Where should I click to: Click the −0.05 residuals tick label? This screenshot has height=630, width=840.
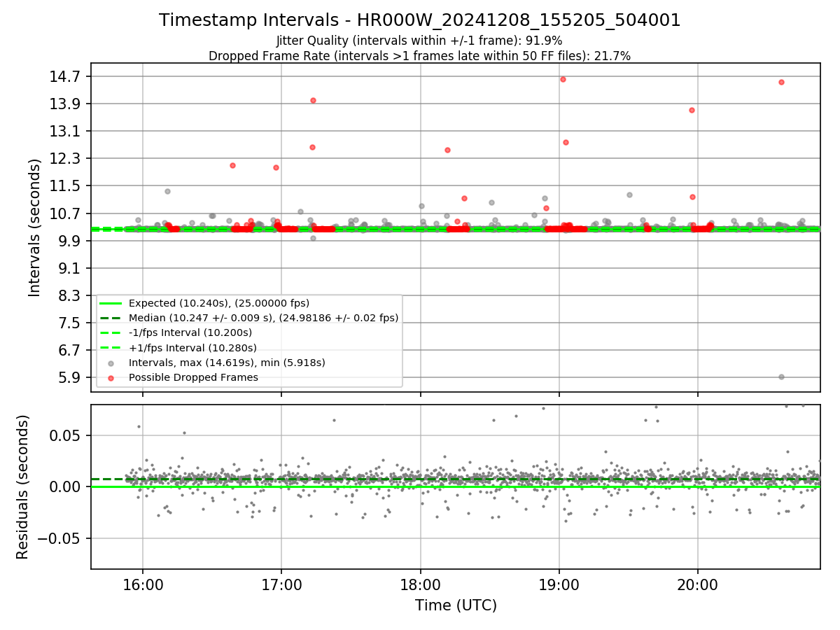(60, 538)
